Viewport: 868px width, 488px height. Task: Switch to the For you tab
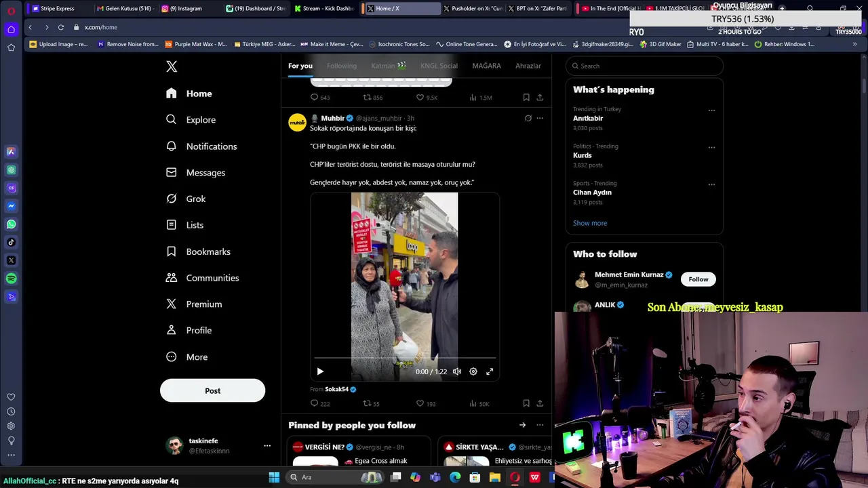(300, 66)
